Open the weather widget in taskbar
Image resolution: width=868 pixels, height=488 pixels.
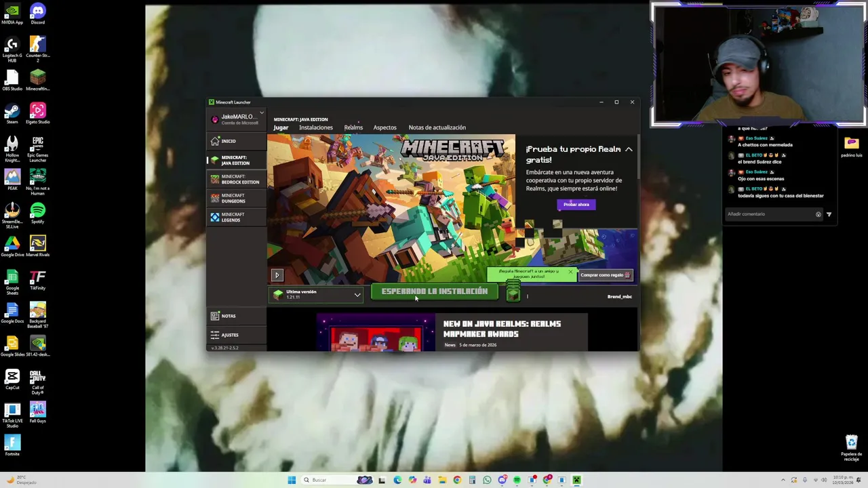coord(20,481)
